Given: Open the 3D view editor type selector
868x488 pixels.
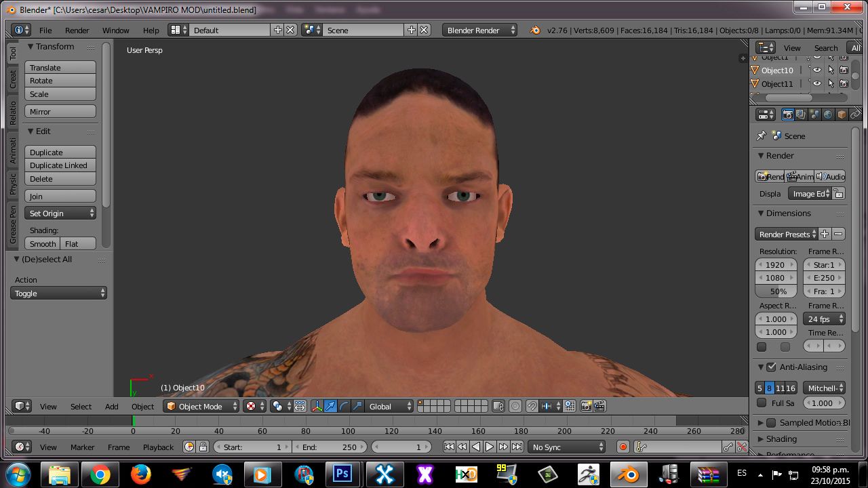Looking at the screenshot, I should [22, 406].
